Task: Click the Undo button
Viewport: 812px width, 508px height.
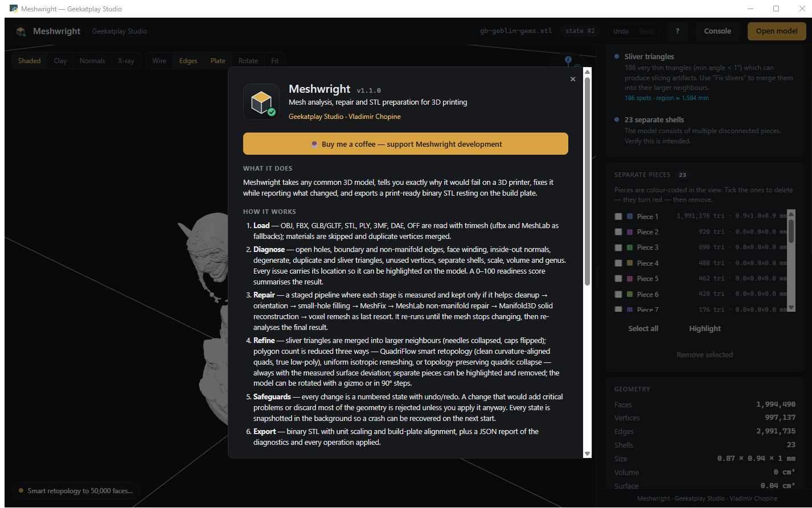Action: click(621, 31)
